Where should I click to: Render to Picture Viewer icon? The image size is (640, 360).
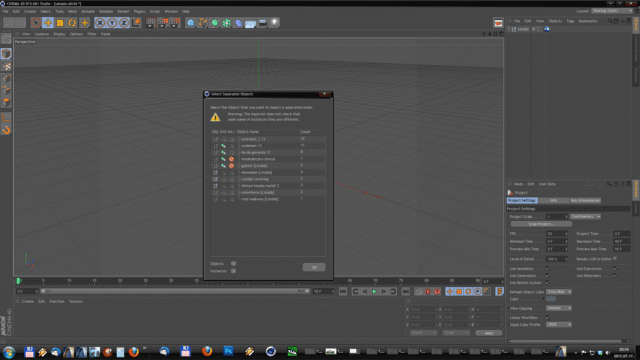[x=163, y=23]
